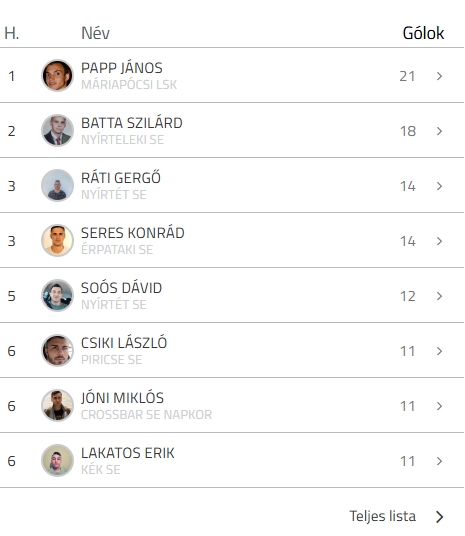
Task: Open the Teljes lista link
Action: 382,516
